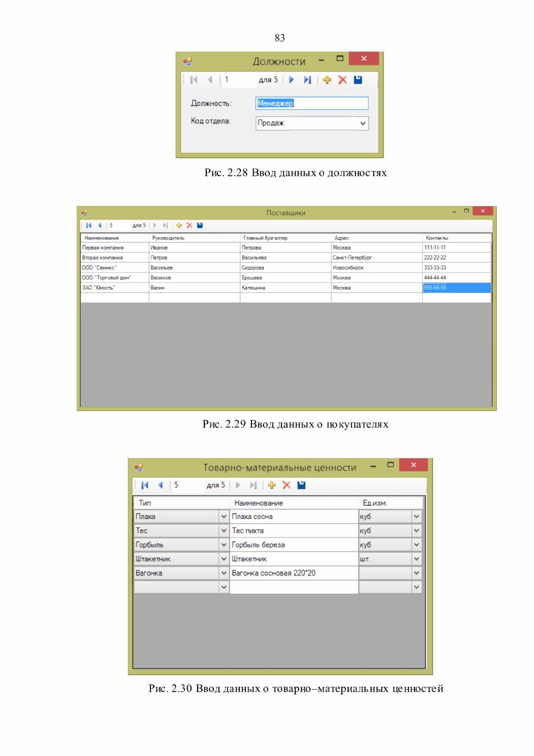534x756 pixels.
Task: Expand the Тип dropdown for Плаха row
Action: 224,516
